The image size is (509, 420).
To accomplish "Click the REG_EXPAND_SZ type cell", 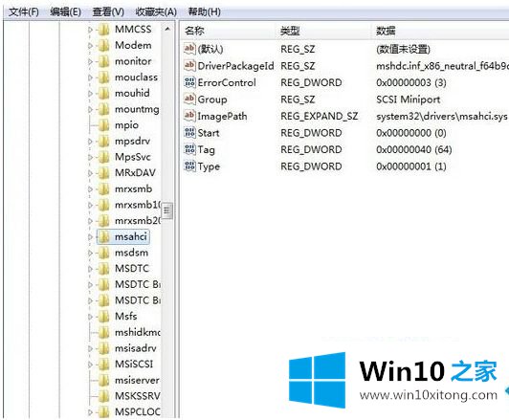I will [320, 116].
